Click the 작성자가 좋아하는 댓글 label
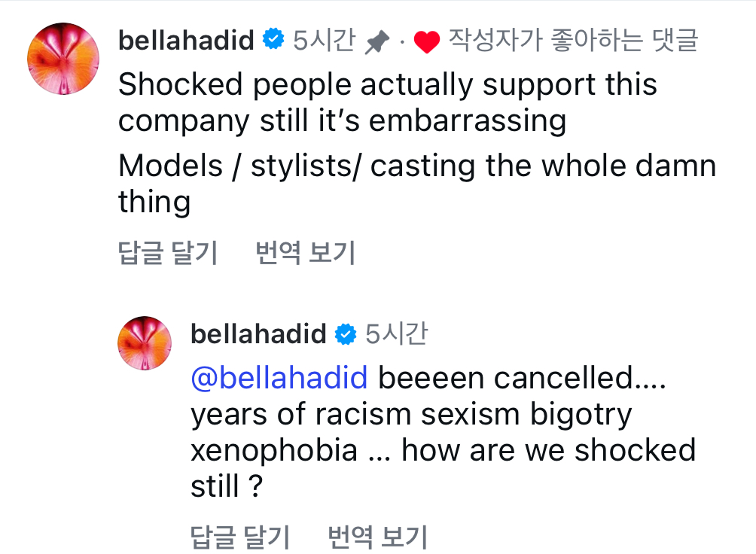 pyautogui.click(x=573, y=41)
